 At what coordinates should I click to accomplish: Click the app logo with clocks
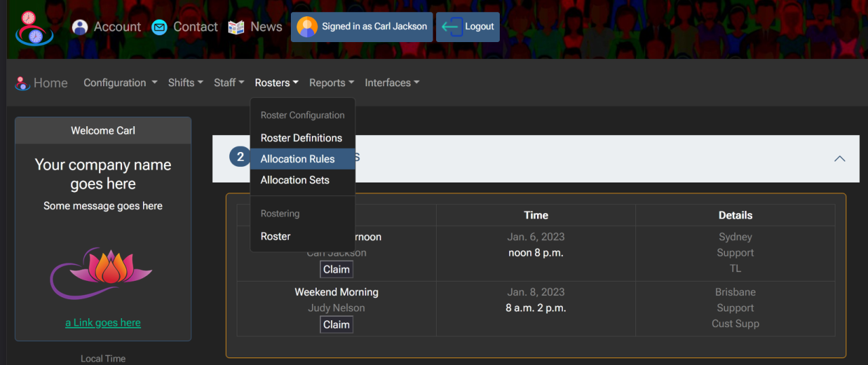click(34, 28)
